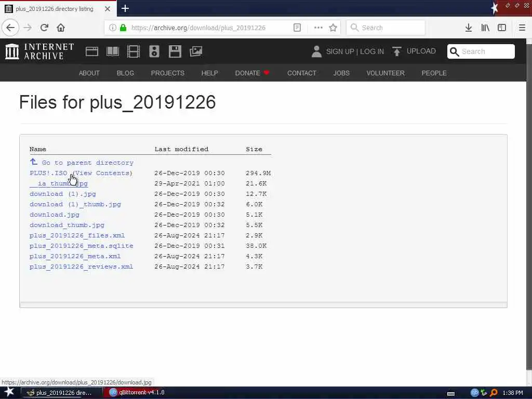Focus the Internet Archive search field
Viewport: 532px width, 399px height.
tap(481, 51)
